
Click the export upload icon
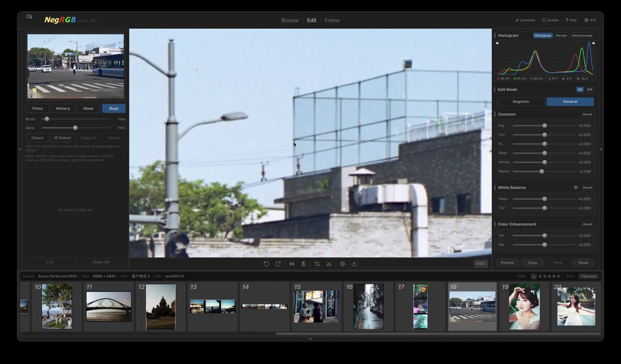click(x=354, y=264)
